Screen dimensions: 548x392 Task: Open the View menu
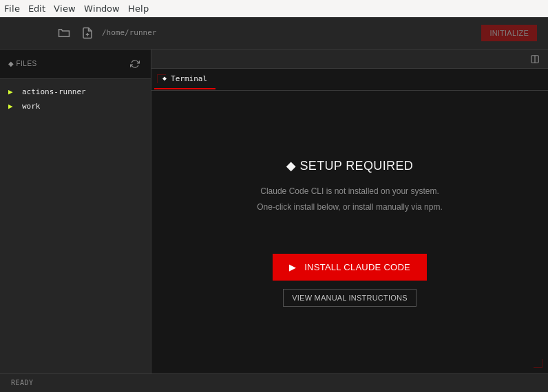coord(64,8)
